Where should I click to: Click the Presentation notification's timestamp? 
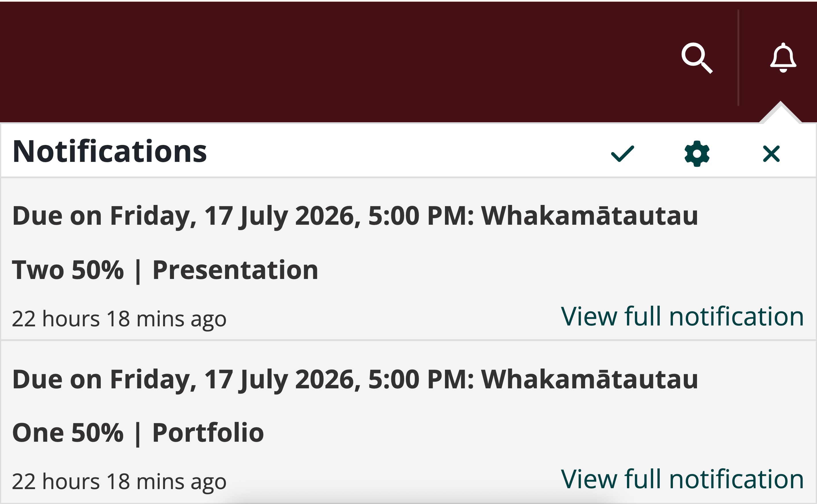point(119,319)
